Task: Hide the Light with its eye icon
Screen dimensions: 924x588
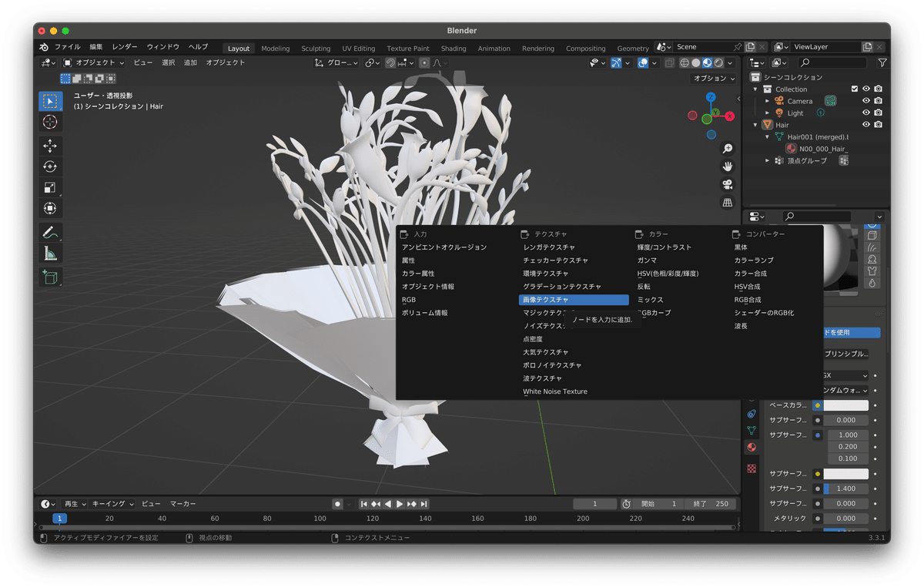Action: point(866,113)
